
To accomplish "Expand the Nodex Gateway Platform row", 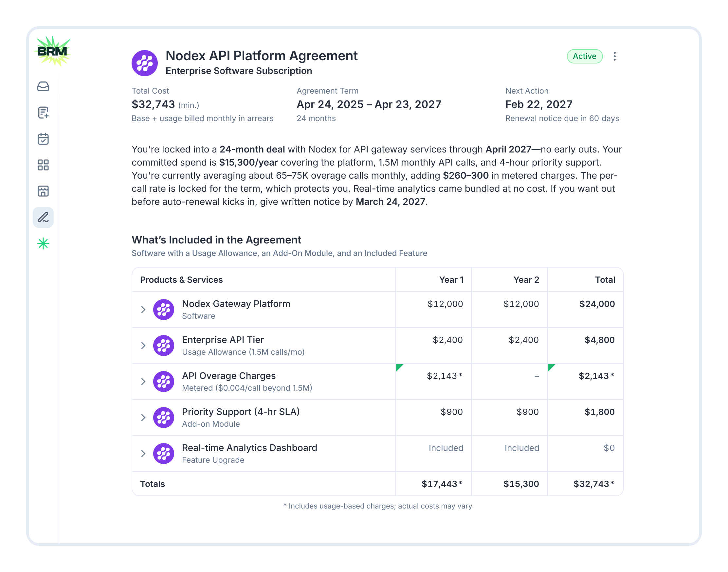I will coord(143,309).
